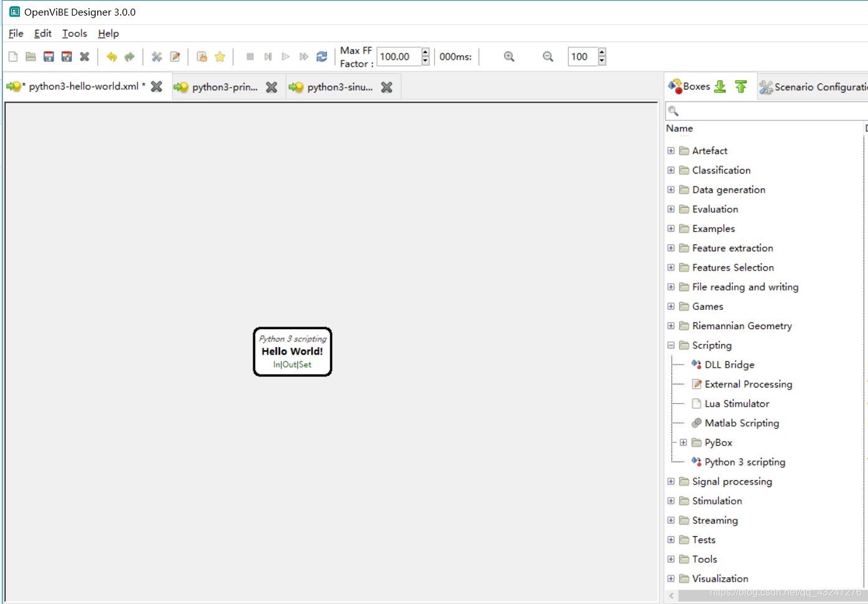The width and height of the screenshot is (868, 604).
Task: Fast-forward the scenario
Action: [304, 57]
